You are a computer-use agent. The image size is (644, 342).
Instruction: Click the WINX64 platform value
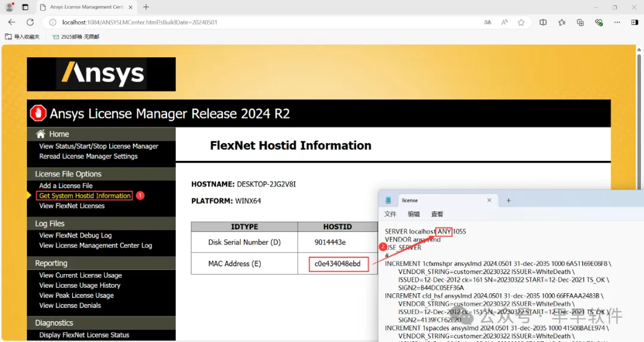pyautogui.click(x=248, y=201)
